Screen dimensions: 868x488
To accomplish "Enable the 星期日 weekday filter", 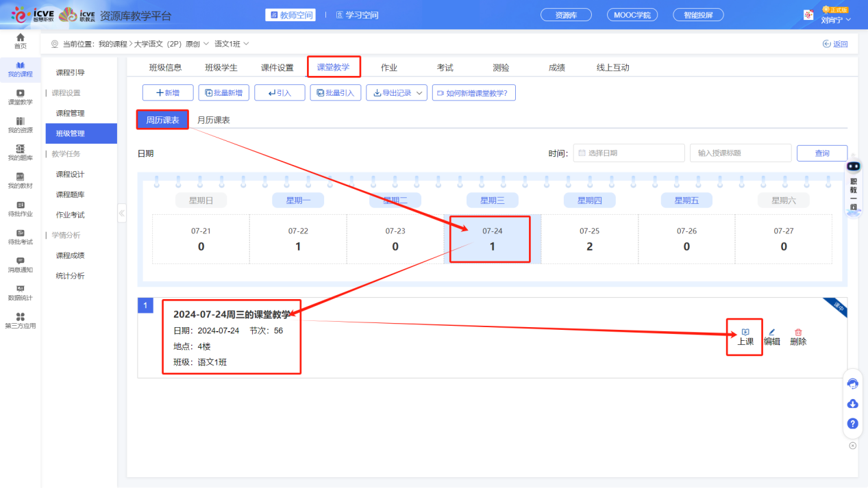I will (x=201, y=201).
